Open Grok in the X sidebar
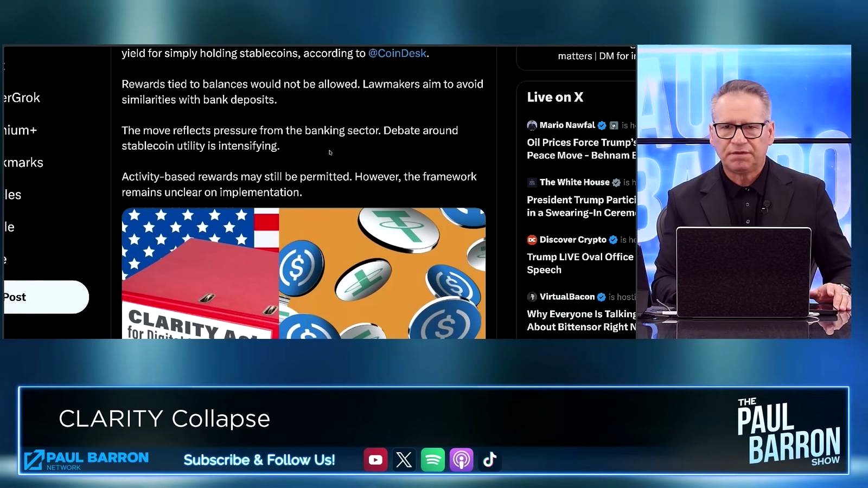 click(x=22, y=98)
